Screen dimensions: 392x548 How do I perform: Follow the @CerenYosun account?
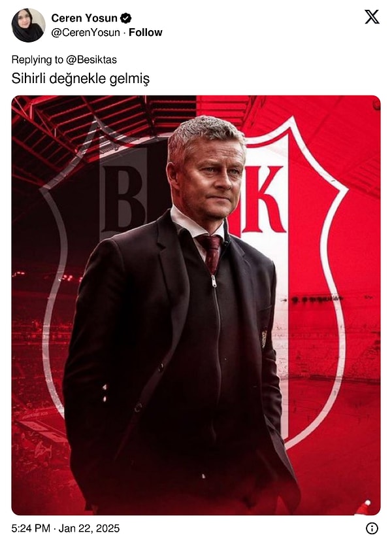click(146, 33)
